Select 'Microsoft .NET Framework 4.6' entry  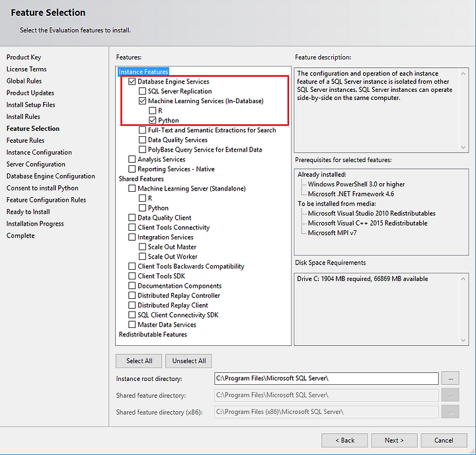click(351, 194)
